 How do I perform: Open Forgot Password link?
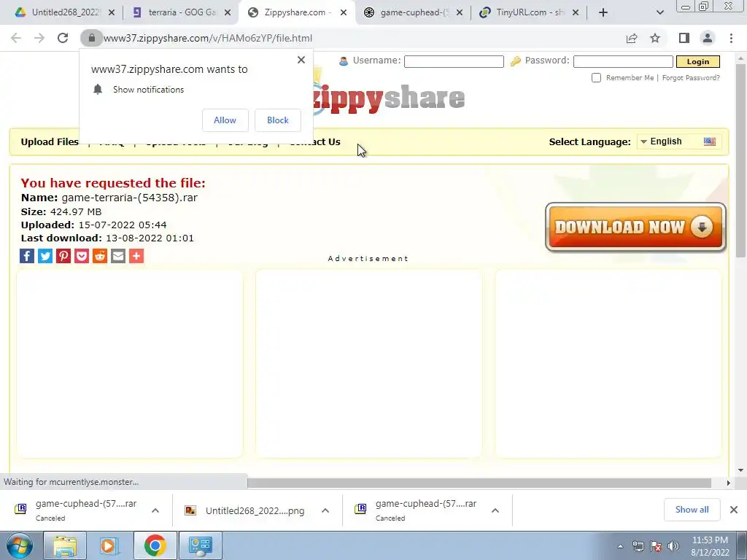[x=691, y=77]
